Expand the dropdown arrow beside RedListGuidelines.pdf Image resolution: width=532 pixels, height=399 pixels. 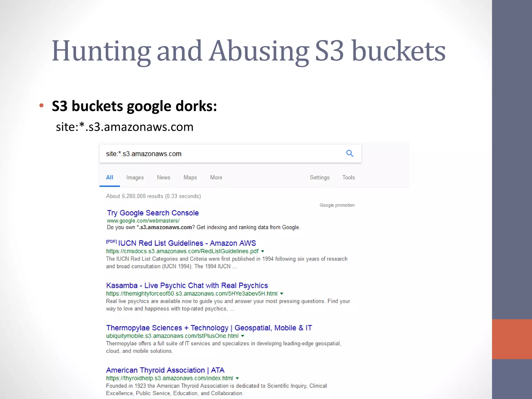coord(263,251)
